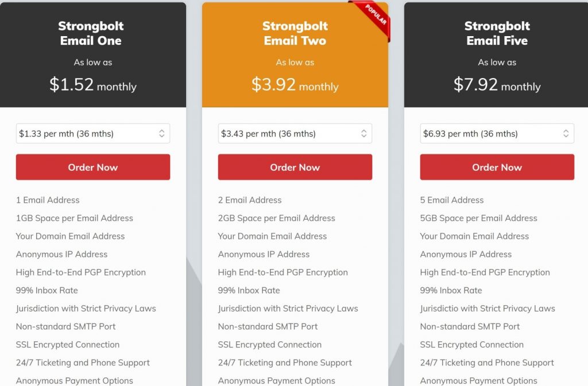This screenshot has height=386, width=588.
Task: Open the $3.43 per mth billing dropdown
Action: (295, 133)
